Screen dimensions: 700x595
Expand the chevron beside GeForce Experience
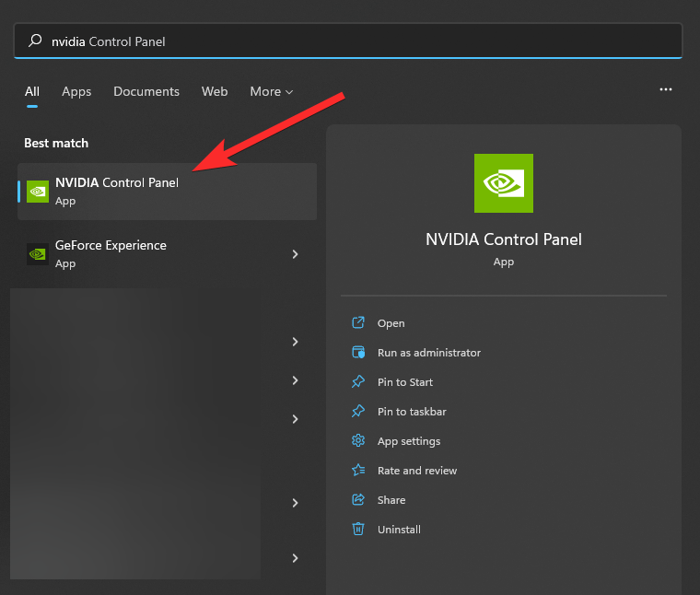(295, 254)
